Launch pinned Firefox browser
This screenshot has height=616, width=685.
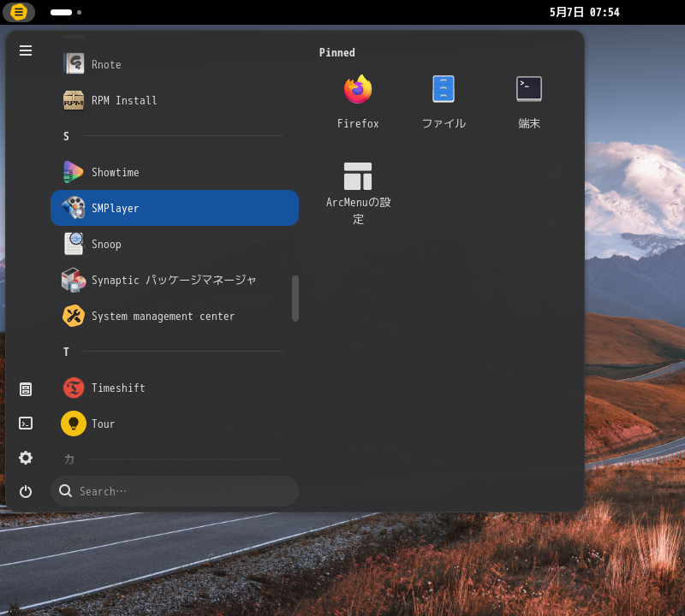click(358, 102)
